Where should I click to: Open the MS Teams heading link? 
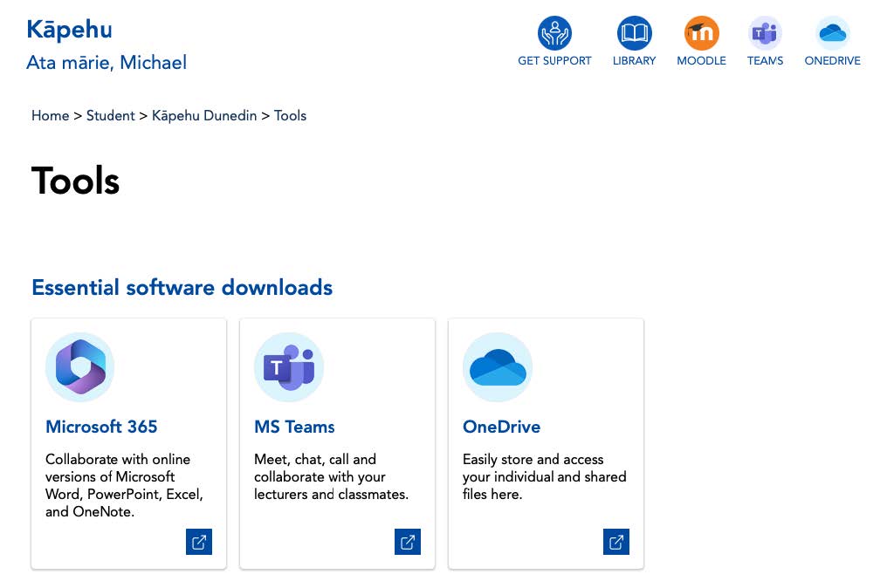click(x=294, y=427)
